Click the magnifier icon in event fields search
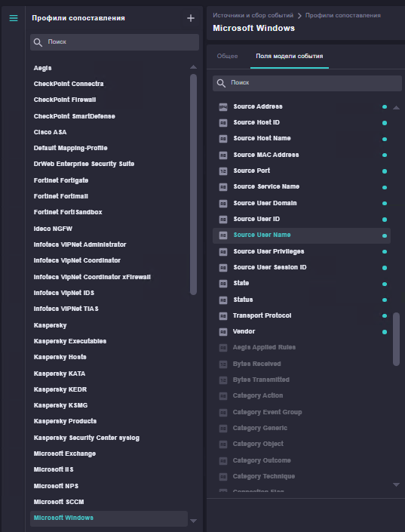This screenshot has height=532, width=405. (x=221, y=83)
